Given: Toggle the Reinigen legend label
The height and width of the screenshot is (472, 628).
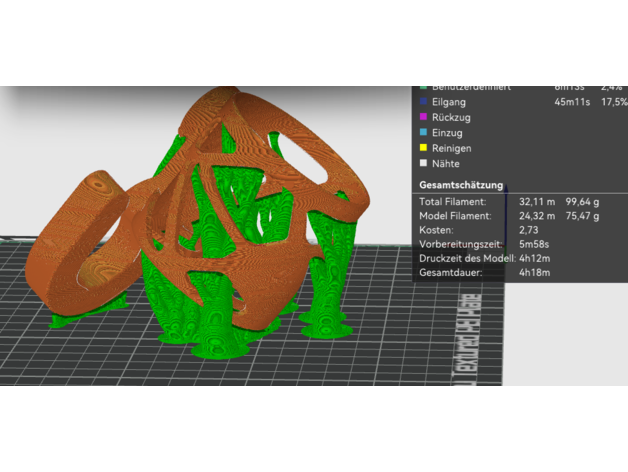Looking at the screenshot, I should [453, 148].
